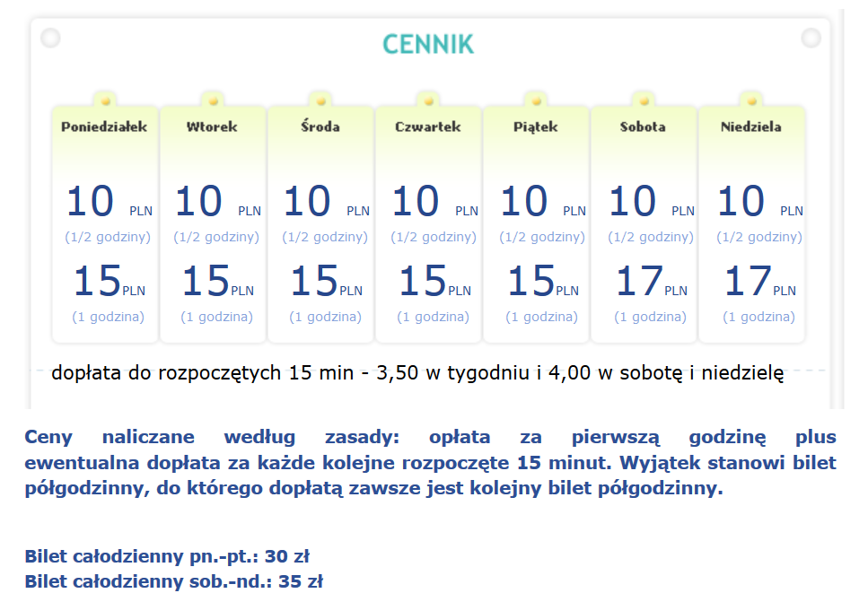Click the yellow pin above Piątek

pos(536,99)
